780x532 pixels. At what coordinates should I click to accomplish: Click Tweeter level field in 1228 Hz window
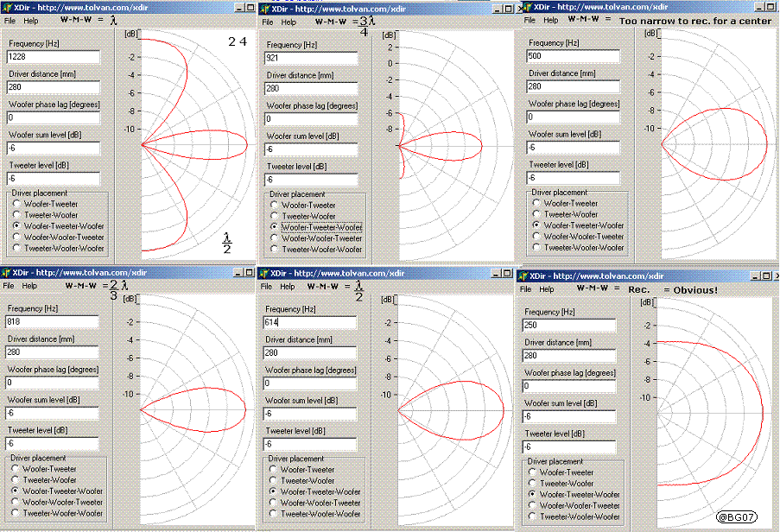(54, 179)
